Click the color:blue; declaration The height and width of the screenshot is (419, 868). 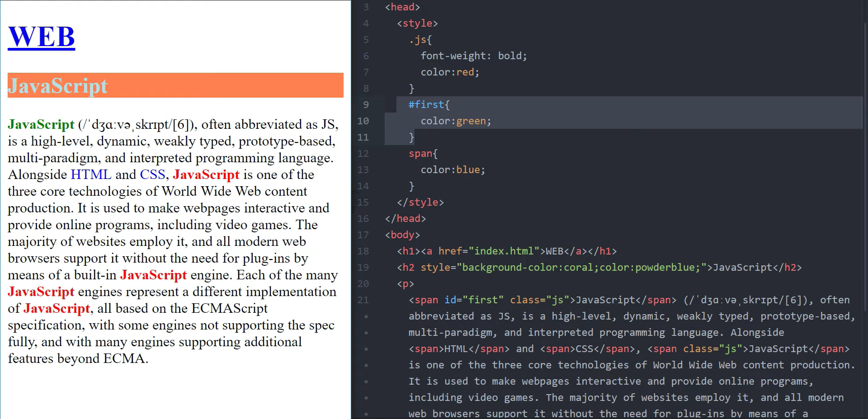tap(453, 170)
